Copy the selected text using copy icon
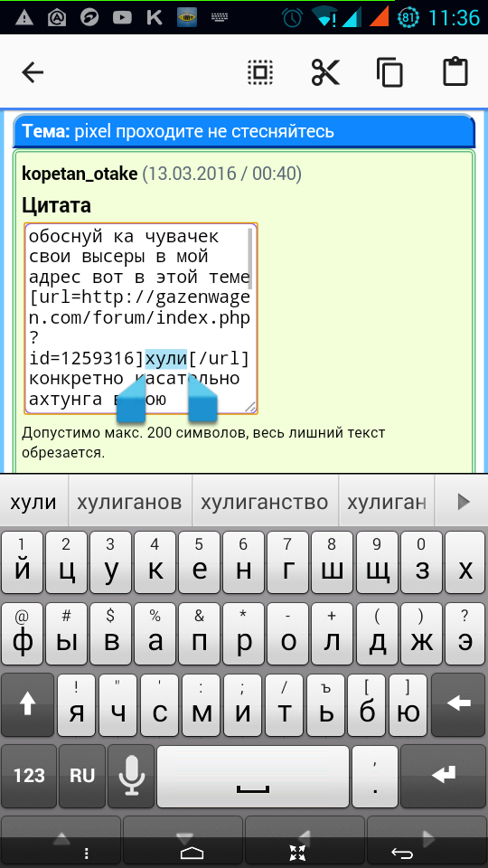This screenshot has width=488, height=868. (x=390, y=72)
